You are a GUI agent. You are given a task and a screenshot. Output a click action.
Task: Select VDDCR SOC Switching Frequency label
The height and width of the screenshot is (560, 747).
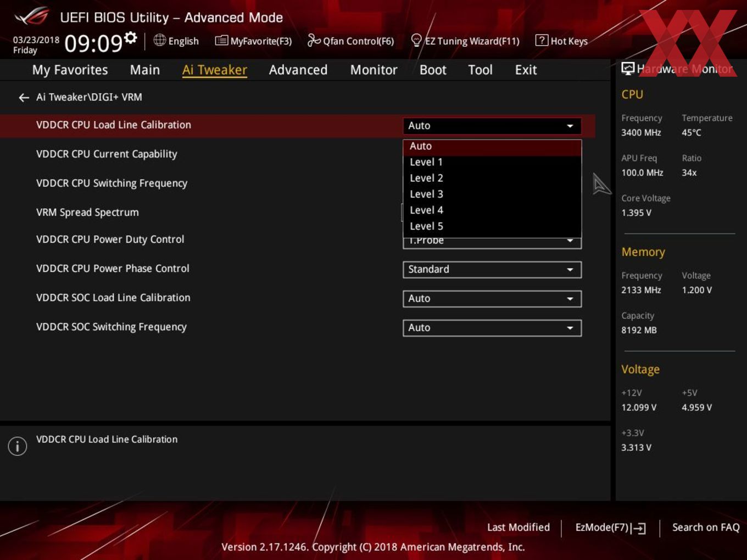[112, 327]
